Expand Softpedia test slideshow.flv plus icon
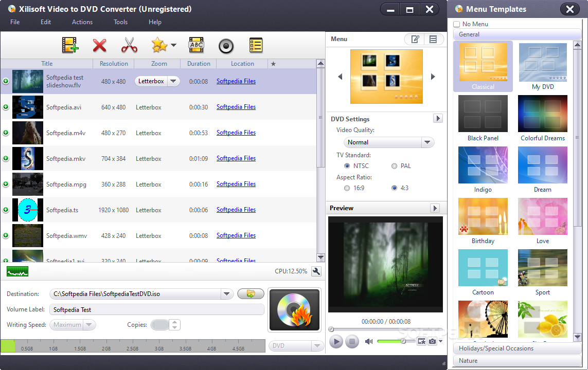588x370 pixels. [6, 81]
